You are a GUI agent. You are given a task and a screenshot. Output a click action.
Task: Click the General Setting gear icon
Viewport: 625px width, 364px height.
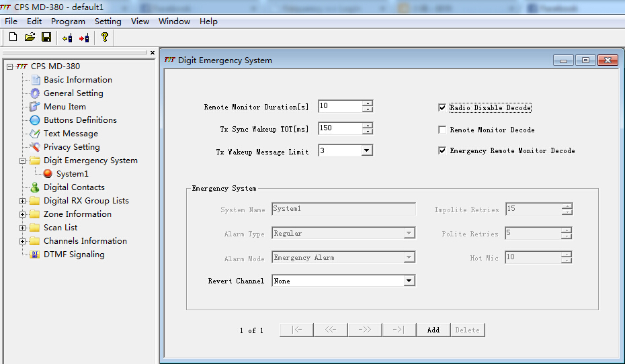pyautogui.click(x=35, y=93)
